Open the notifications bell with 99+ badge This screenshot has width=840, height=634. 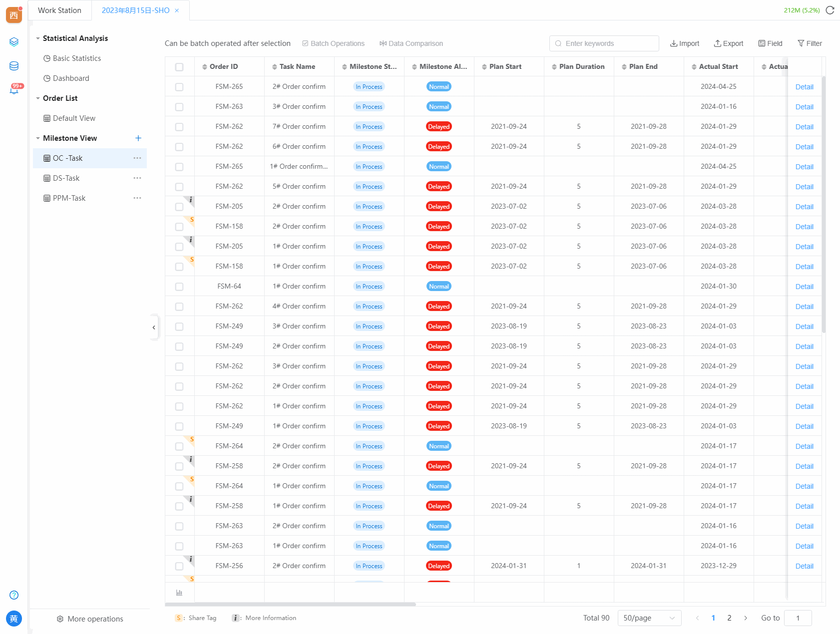coord(14,90)
